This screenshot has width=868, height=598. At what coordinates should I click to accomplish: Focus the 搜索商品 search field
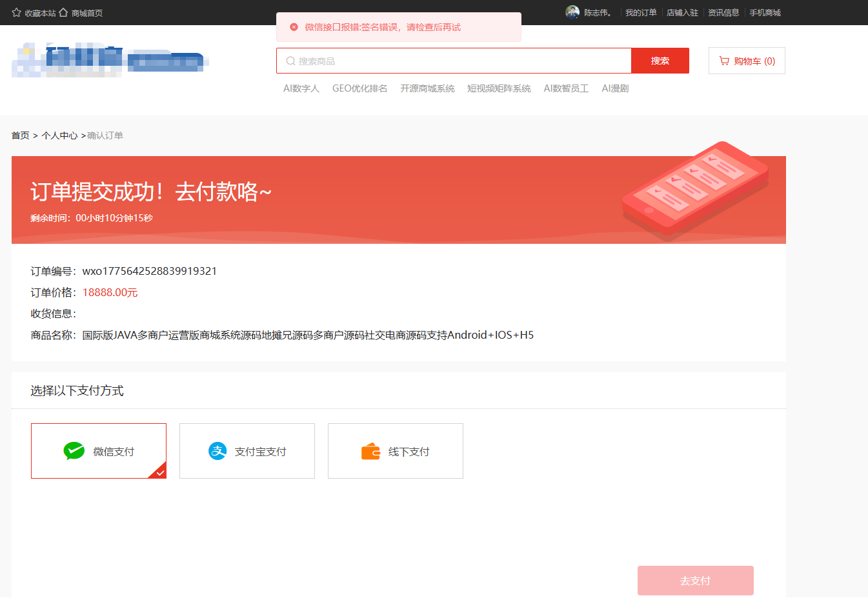pos(454,61)
